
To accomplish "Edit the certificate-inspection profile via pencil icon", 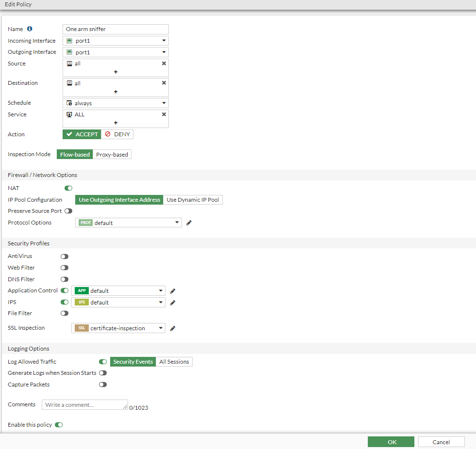I will [172, 328].
